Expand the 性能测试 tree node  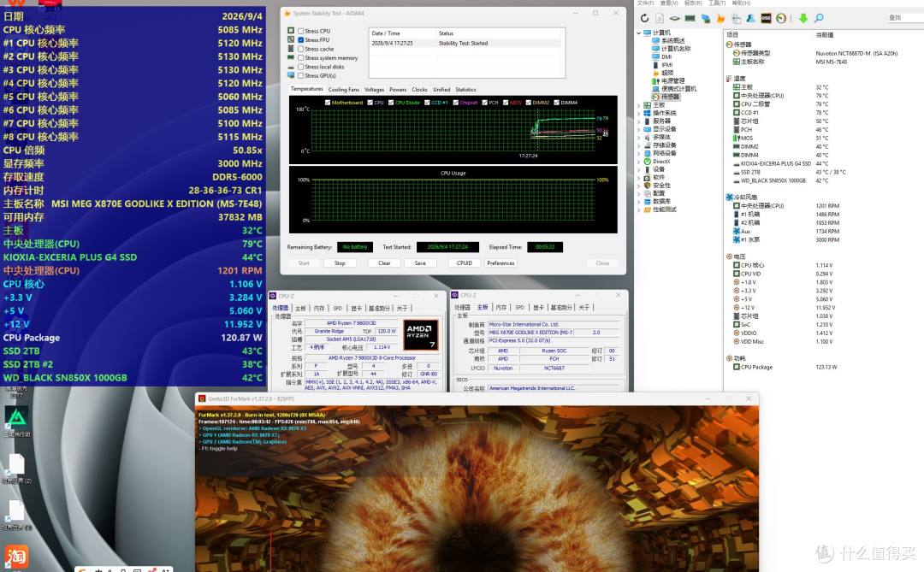[639, 209]
